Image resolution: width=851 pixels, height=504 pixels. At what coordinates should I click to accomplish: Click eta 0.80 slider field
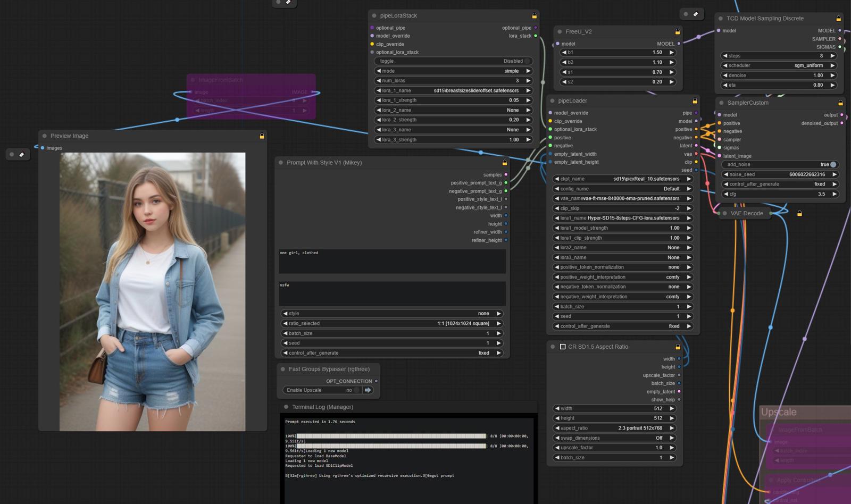[779, 85]
